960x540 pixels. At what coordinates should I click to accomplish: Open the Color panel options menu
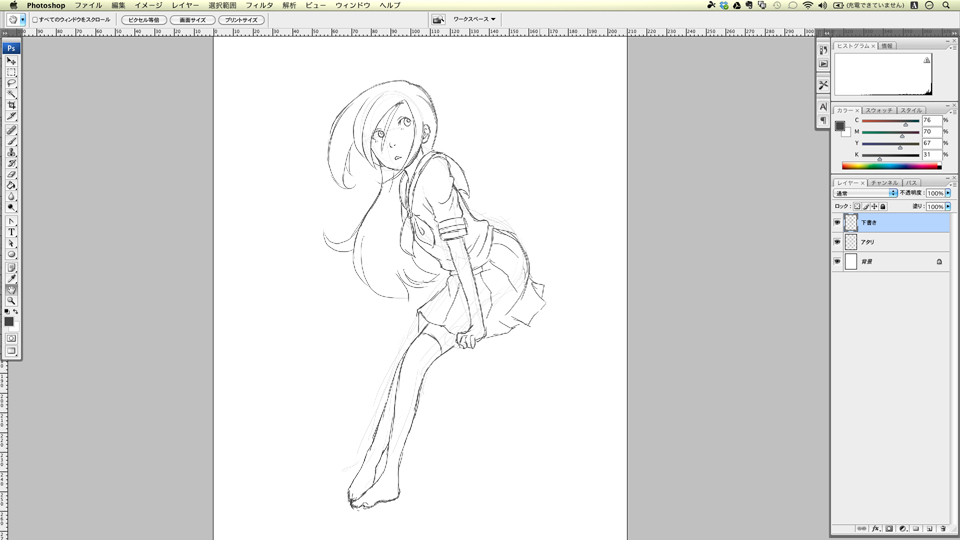[x=951, y=111]
